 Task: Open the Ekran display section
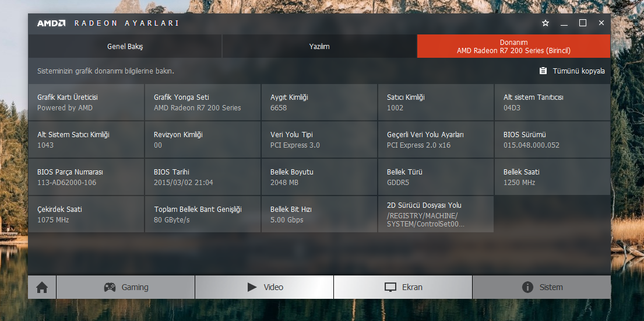403,287
